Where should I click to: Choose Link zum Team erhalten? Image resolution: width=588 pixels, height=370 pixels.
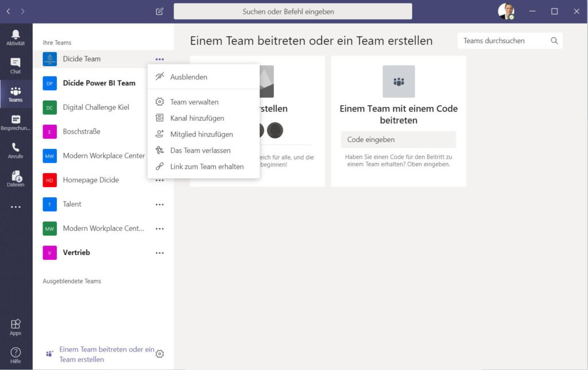click(x=204, y=167)
